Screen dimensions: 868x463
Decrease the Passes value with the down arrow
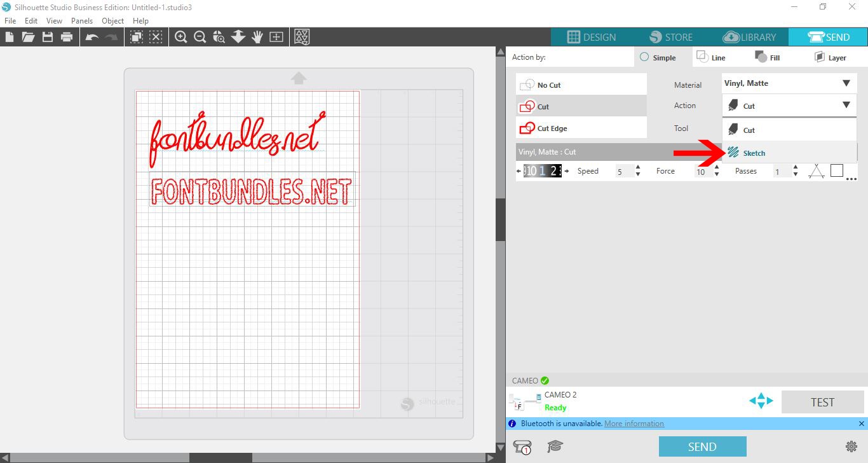(796, 174)
